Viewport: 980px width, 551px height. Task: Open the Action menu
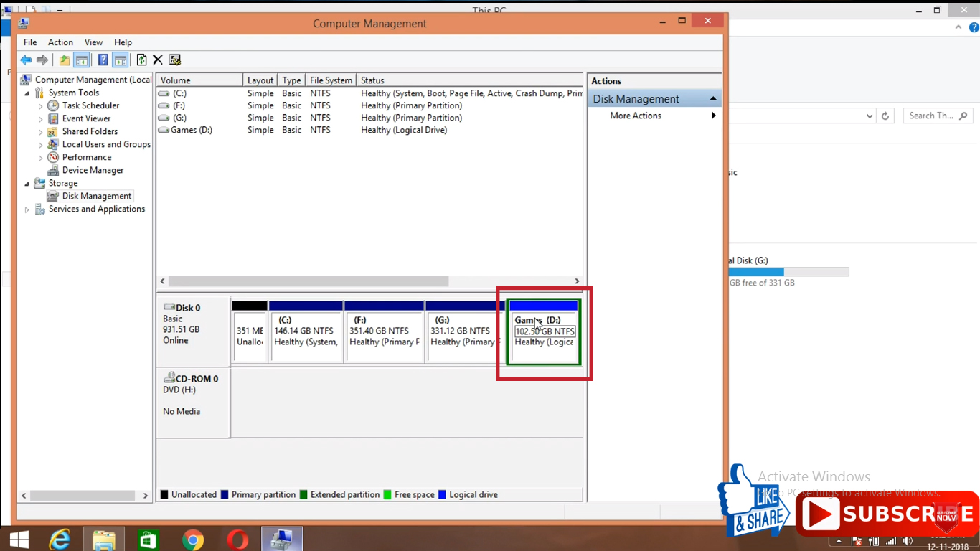(x=60, y=42)
